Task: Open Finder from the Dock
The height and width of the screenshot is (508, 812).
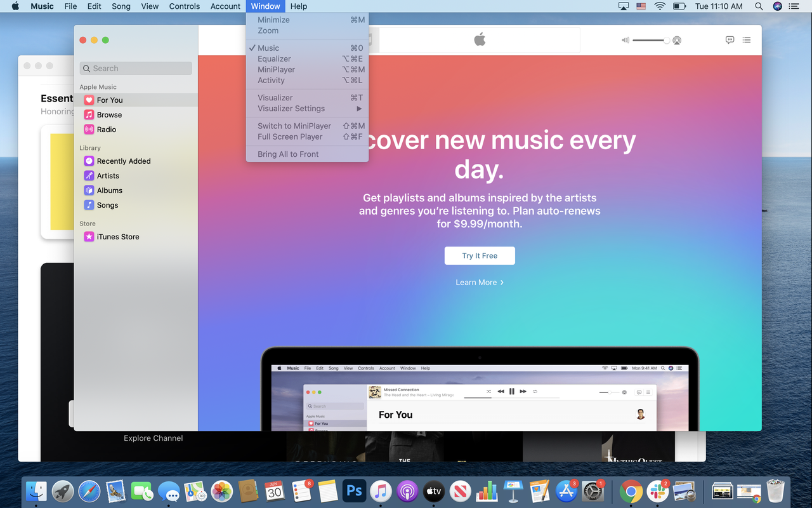Action: (37, 491)
